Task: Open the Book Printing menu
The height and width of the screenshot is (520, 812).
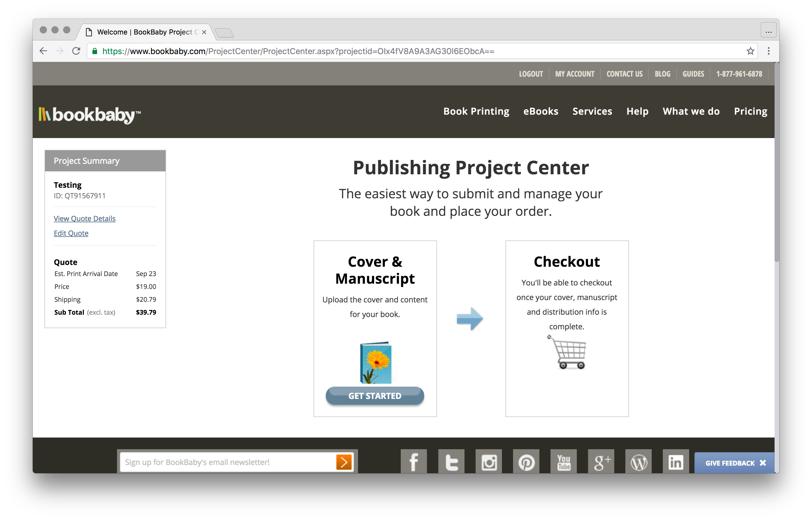Action: click(476, 111)
